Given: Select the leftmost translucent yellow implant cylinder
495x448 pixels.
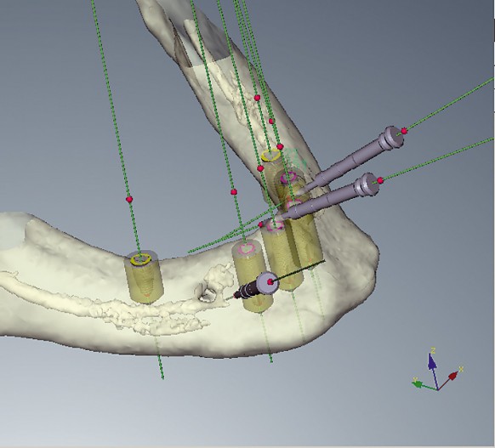Looking at the screenshot, I should 144,278.
